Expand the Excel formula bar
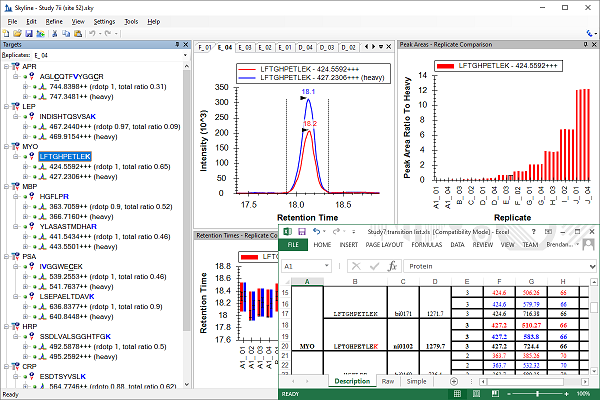The height and width of the screenshot is (400, 600). [592, 266]
